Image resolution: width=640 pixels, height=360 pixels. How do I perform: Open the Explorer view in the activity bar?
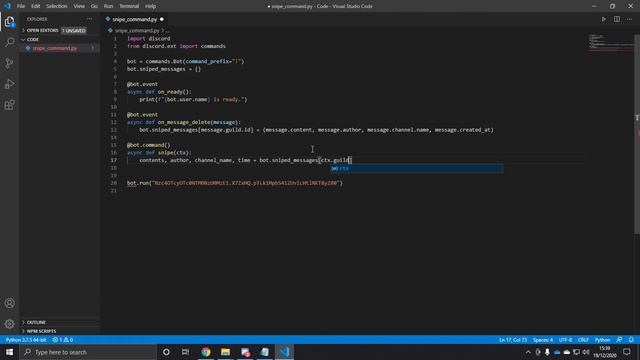[9, 22]
